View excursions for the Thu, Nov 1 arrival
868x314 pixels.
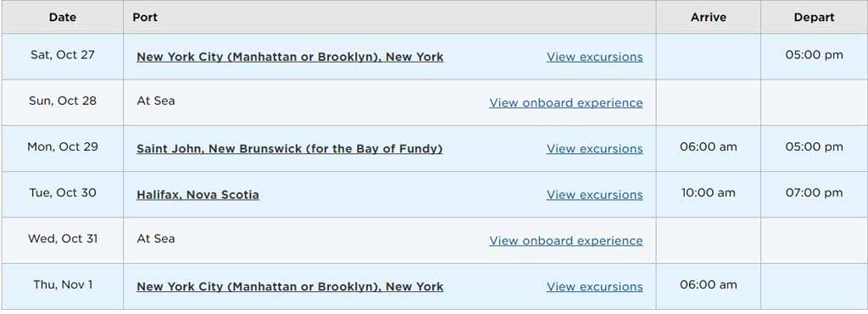[594, 286]
